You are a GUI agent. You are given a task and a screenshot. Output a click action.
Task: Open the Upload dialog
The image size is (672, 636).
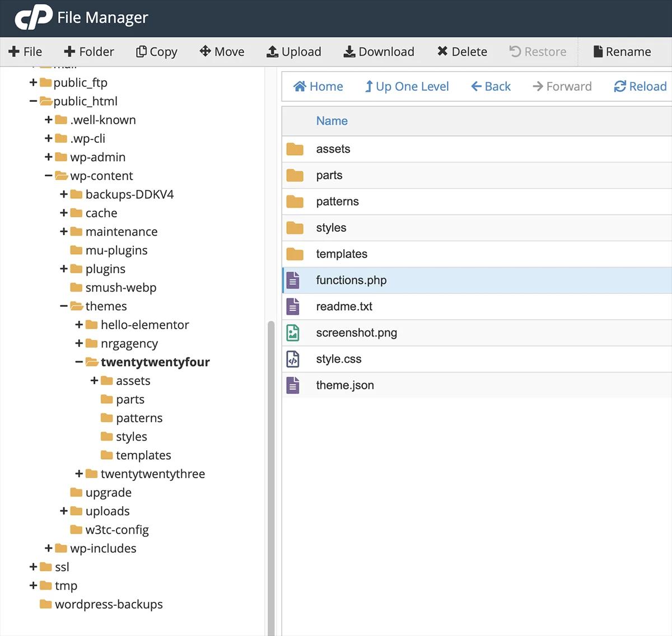[x=294, y=52]
